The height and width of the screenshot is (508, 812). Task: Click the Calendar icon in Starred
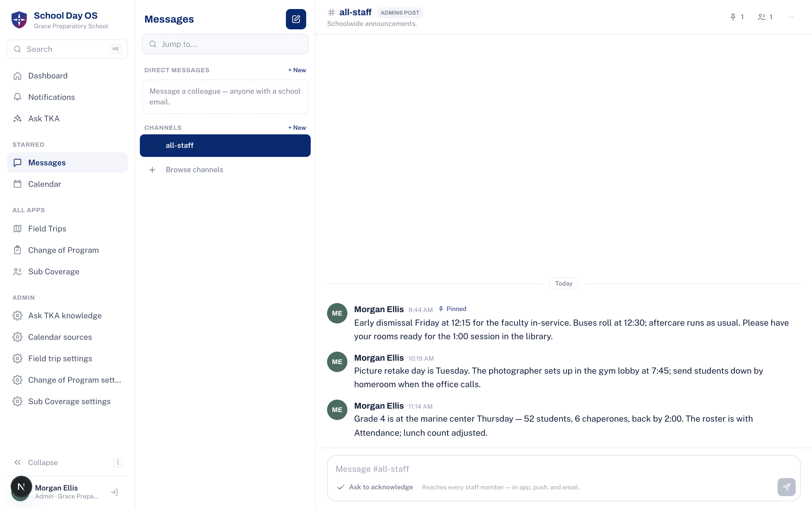tap(17, 184)
